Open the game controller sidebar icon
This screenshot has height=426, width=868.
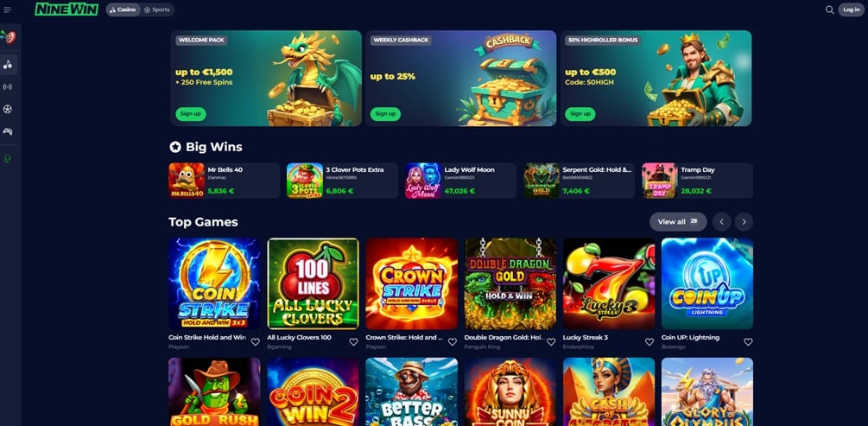pyautogui.click(x=8, y=131)
